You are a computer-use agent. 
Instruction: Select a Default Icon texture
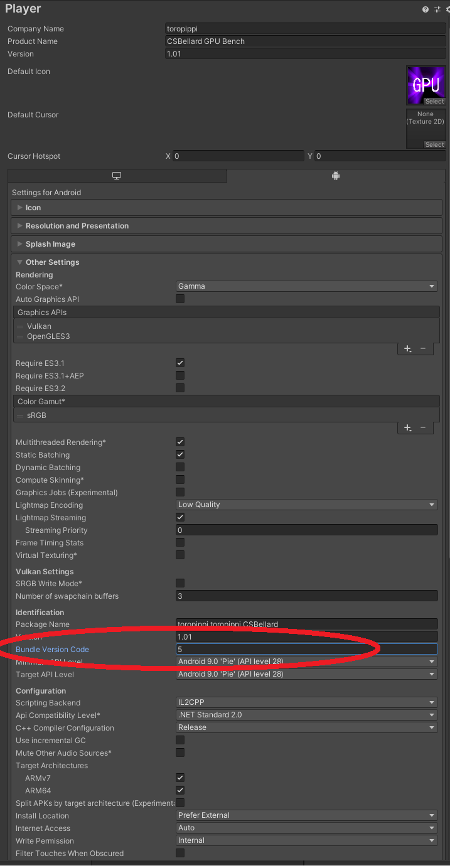[x=434, y=101]
